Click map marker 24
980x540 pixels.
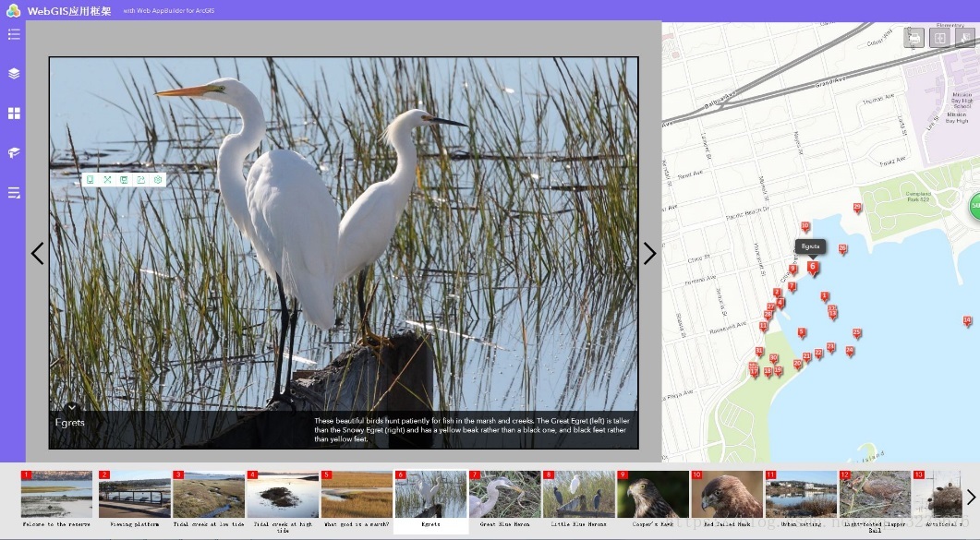(x=850, y=352)
